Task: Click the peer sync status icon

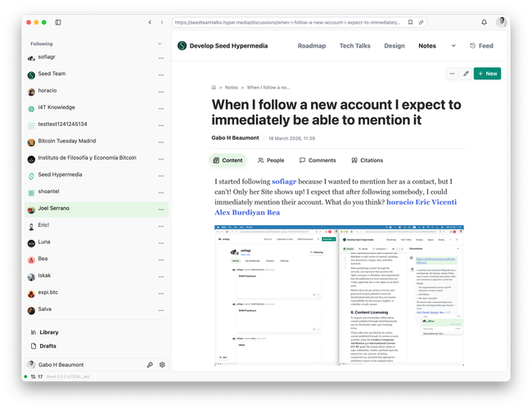Action: click(x=32, y=376)
